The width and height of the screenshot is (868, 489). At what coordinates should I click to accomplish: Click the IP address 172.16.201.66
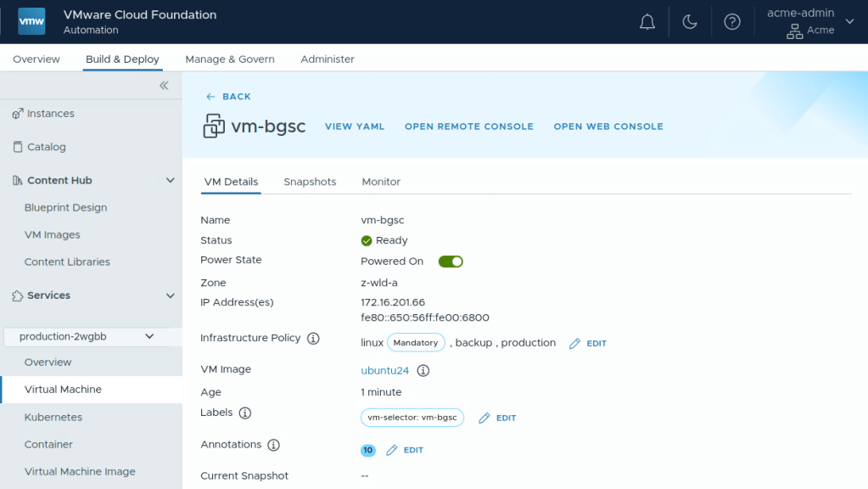pyautogui.click(x=393, y=302)
